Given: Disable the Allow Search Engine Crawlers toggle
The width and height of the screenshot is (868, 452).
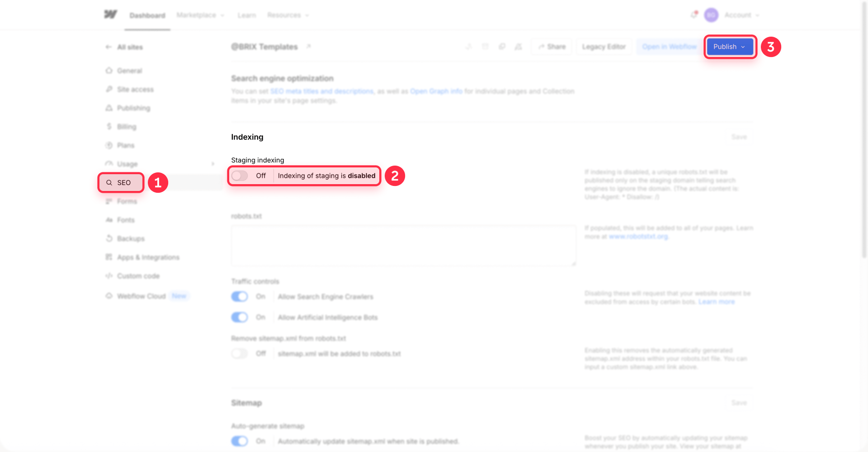Looking at the screenshot, I should (x=240, y=296).
